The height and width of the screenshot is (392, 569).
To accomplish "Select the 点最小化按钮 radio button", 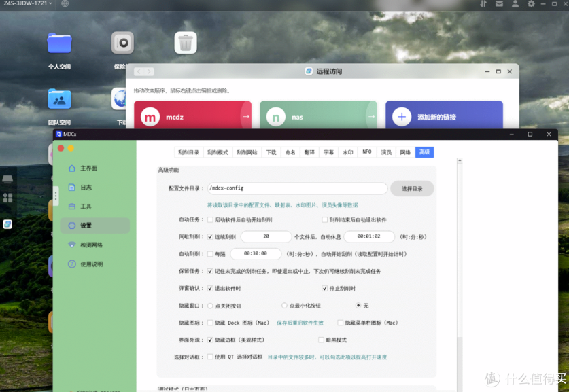I will tap(284, 306).
